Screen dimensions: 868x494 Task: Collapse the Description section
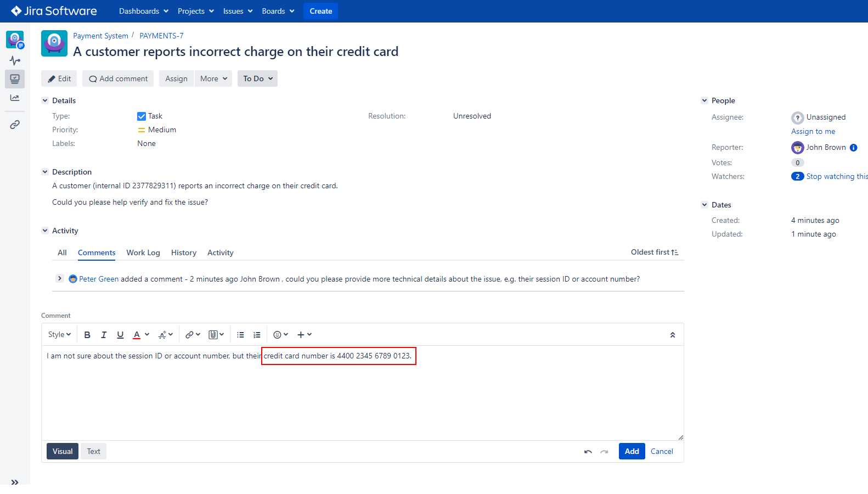(x=45, y=172)
